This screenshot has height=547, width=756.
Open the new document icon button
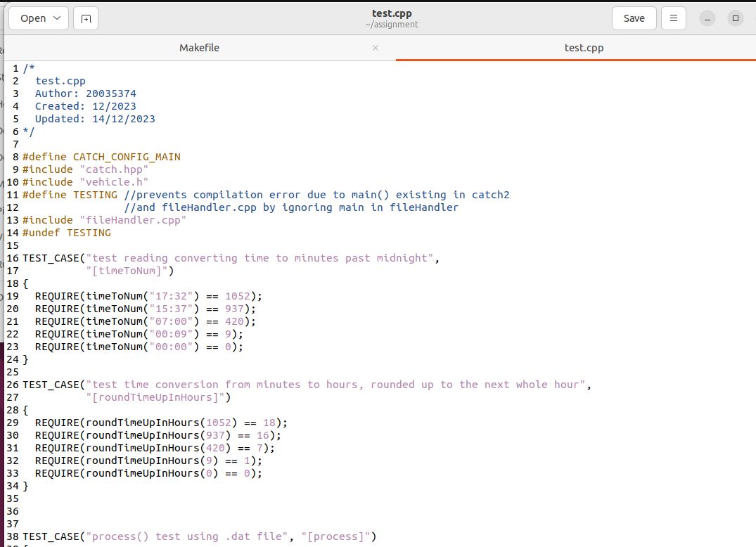point(86,18)
